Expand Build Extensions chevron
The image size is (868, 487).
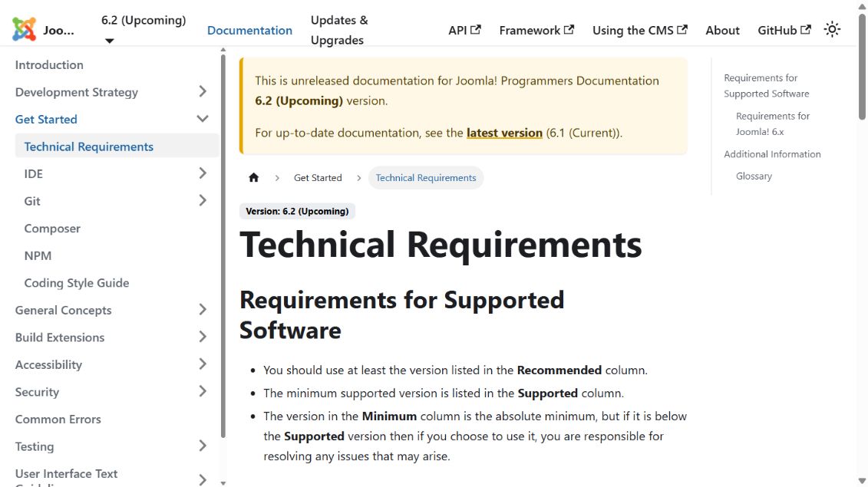(203, 337)
